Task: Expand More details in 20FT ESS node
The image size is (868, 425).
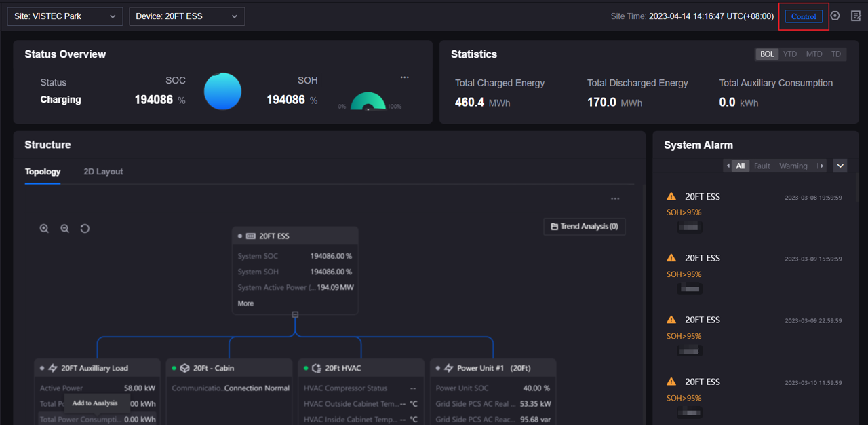Action: (x=245, y=303)
